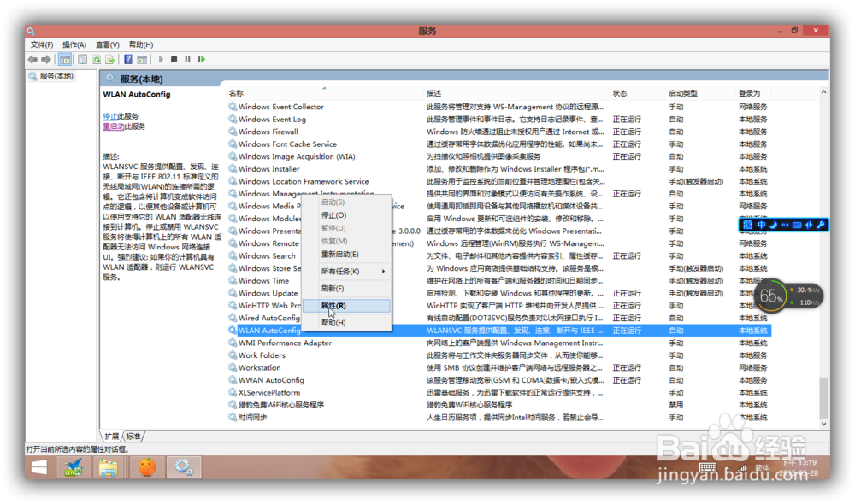
Task: Click the Stop Service square icon
Action: click(x=174, y=60)
